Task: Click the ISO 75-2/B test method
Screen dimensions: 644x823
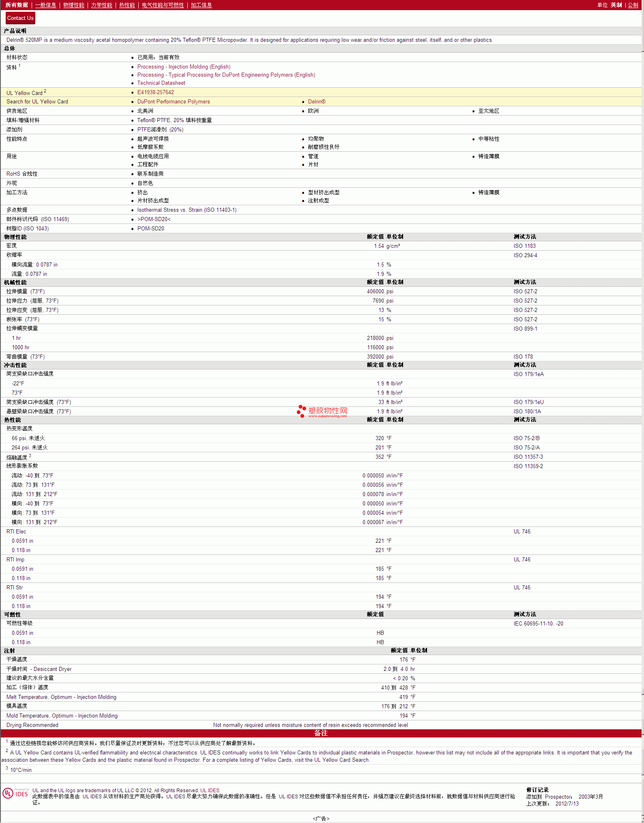Action: pos(527,438)
